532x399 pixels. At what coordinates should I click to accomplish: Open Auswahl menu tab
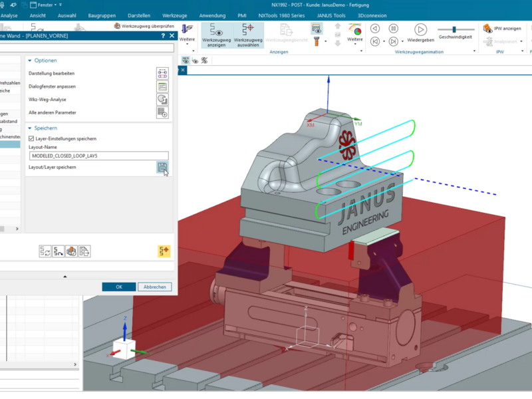[x=67, y=15]
